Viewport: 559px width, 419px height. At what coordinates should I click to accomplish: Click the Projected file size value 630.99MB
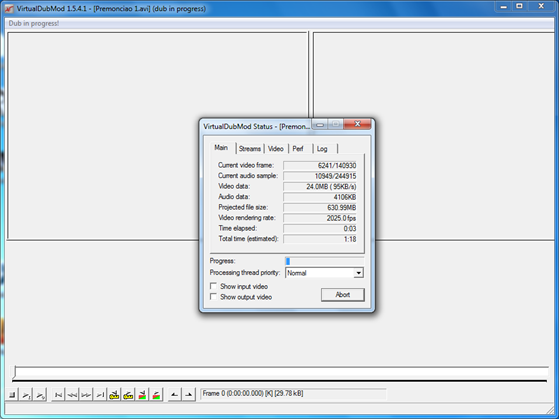[320, 208]
